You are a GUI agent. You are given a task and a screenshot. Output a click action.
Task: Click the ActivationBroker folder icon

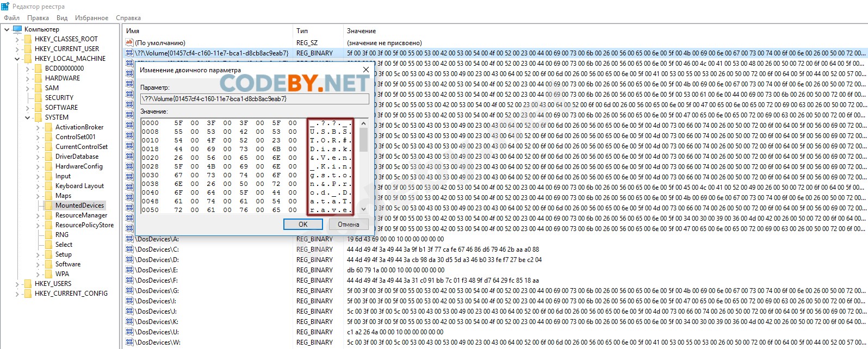(x=48, y=127)
